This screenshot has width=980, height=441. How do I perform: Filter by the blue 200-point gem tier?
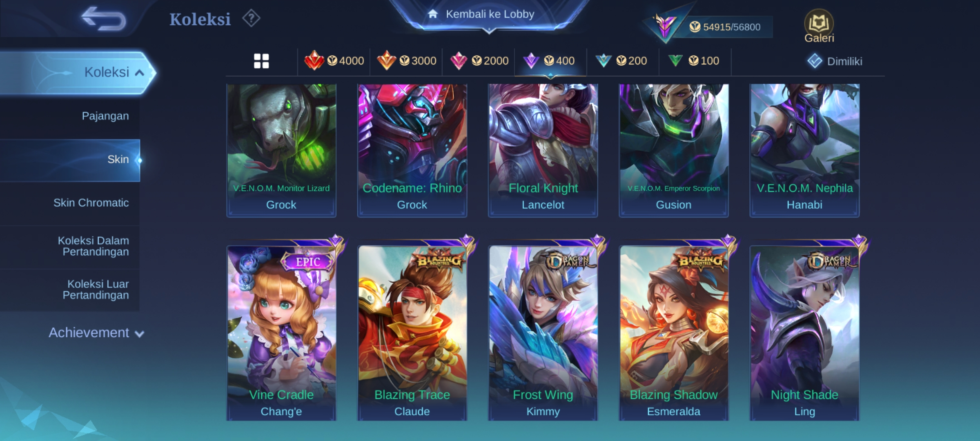click(x=621, y=61)
